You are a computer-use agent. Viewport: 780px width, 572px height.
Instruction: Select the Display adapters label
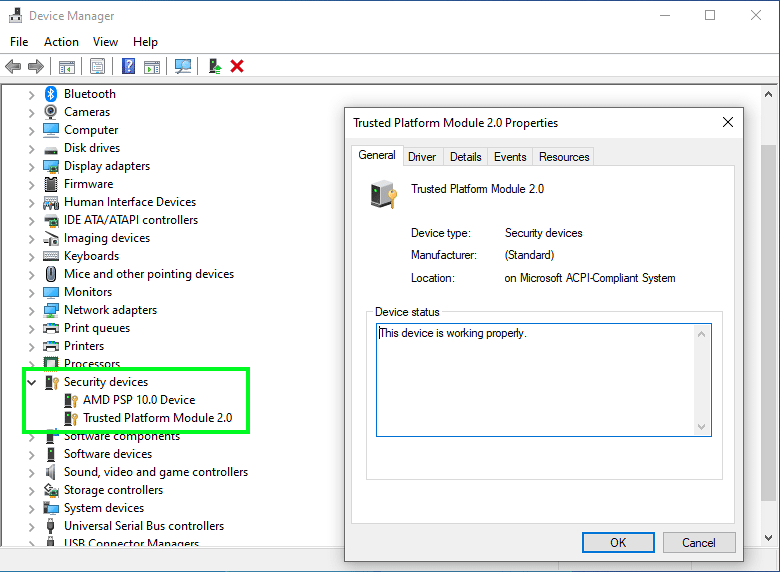[x=107, y=166]
